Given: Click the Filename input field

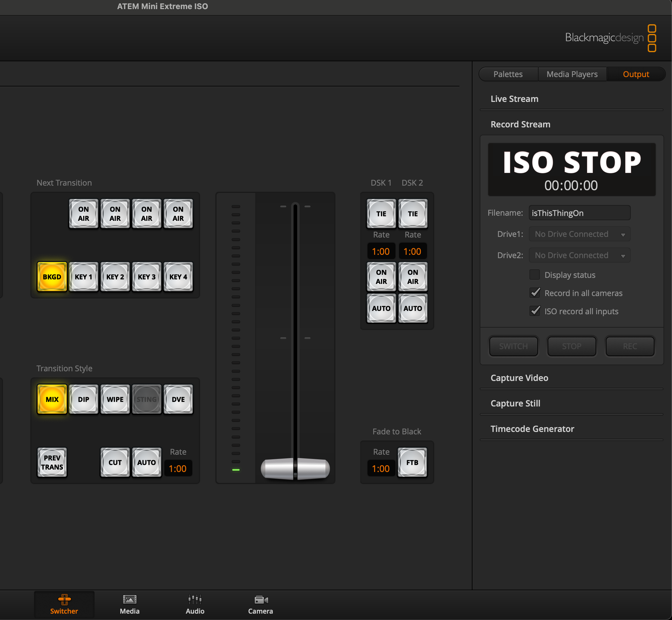Looking at the screenshot, I should point(579,213).
